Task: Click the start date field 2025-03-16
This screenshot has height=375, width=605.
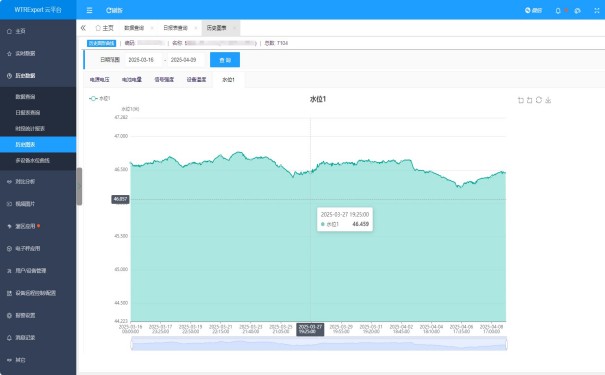Action: (x=141, y=60)
